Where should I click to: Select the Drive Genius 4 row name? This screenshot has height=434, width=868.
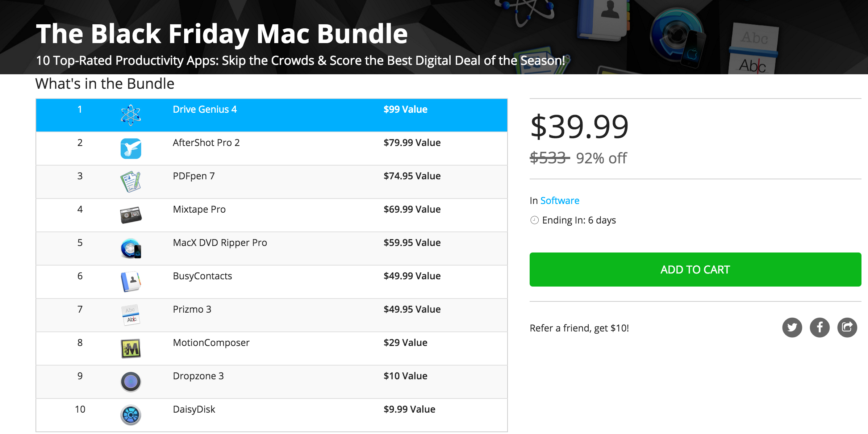coord(205,109)
